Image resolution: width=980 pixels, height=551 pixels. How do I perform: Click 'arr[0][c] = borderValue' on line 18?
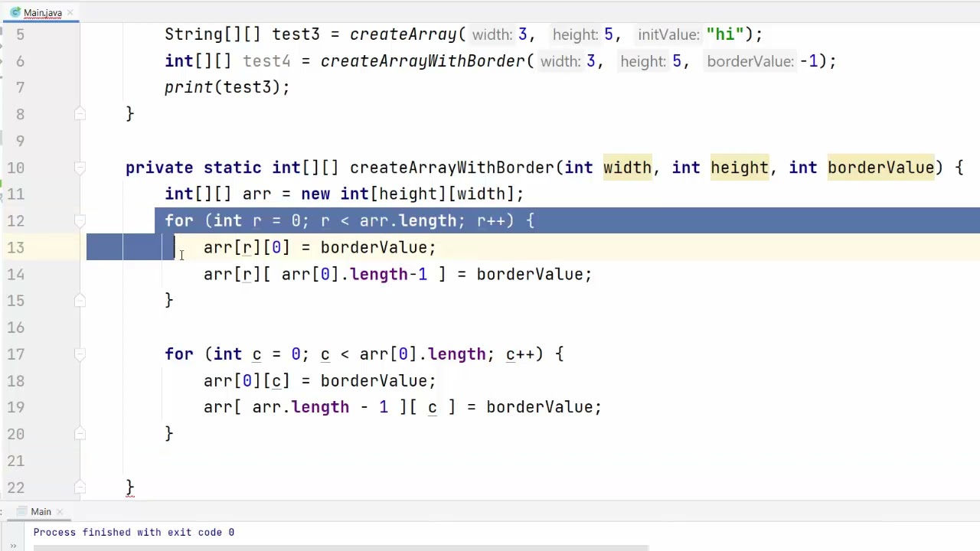(x=315, y=381)
